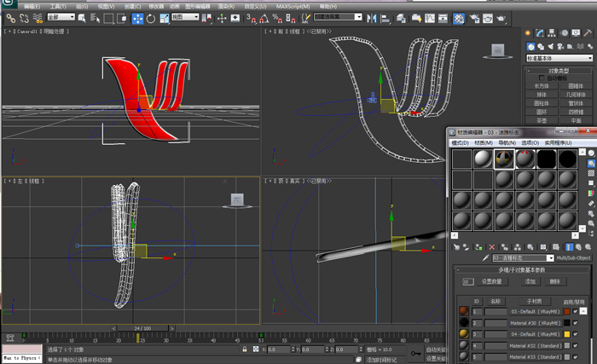
Task: Open the MAXScript(M) menu
Action: pyautogui.click(x=293, y=5)
